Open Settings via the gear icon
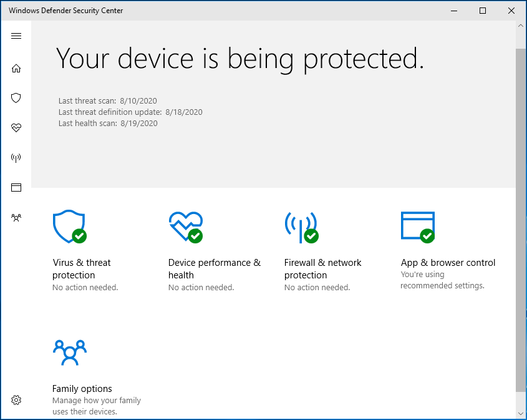The image size is (527, 420). pos(16,399)
